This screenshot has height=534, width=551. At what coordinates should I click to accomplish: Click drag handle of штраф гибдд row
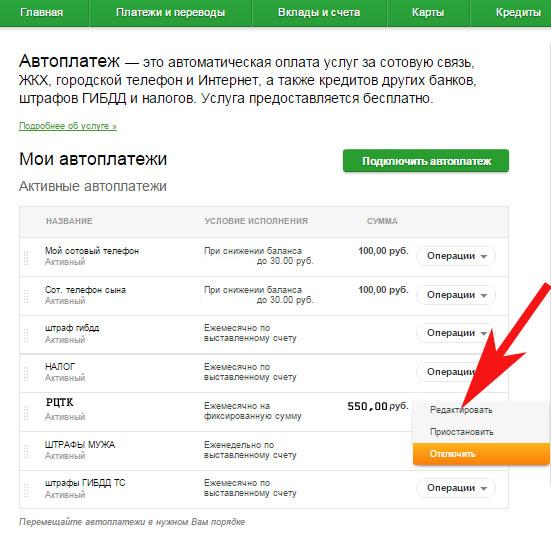(x=26, y=335)
